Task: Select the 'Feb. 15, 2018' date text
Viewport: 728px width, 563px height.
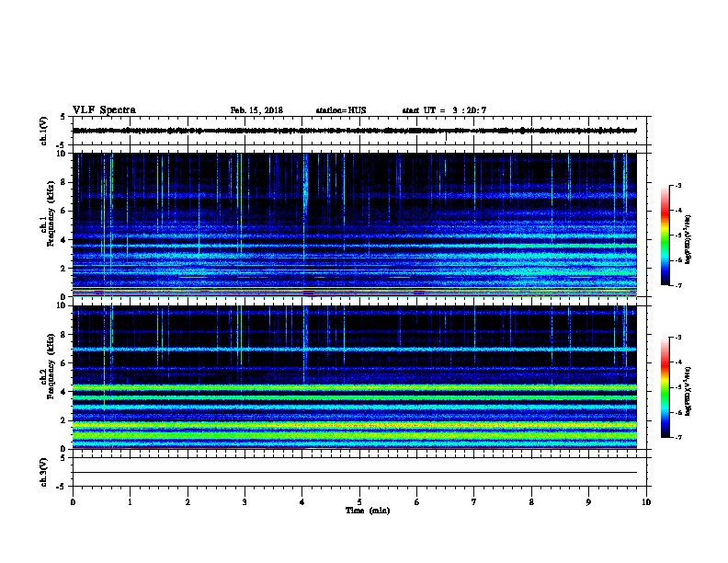Action: (256, 110)
